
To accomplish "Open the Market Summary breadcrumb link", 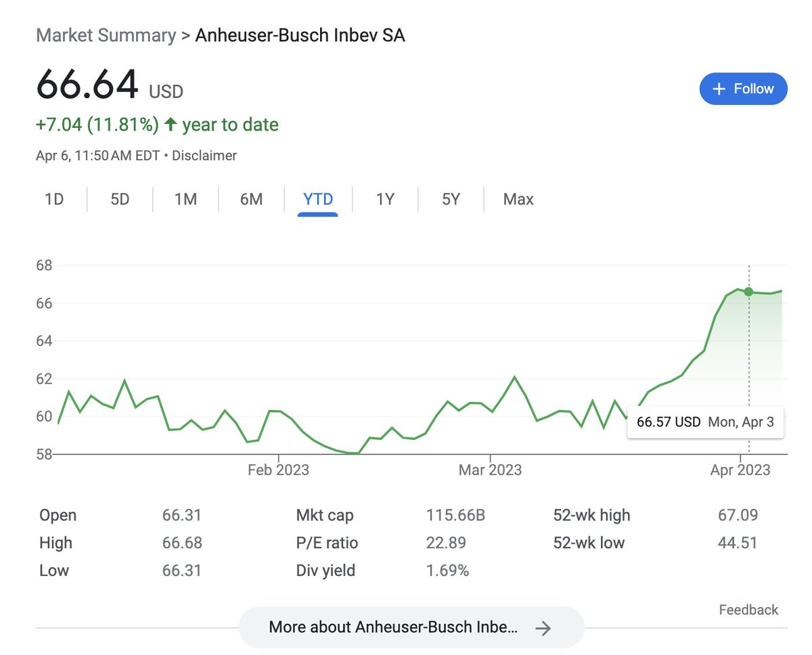I will (x=106, y=35).
